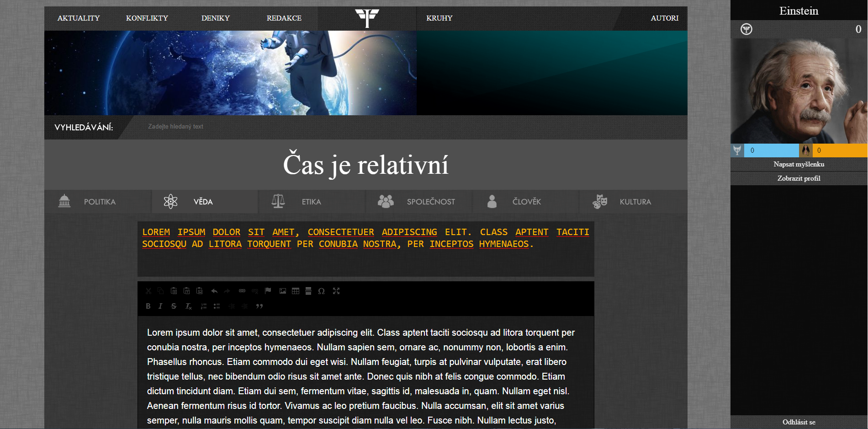Image resolution: width=868 pixels, height=429 pixels.
Task: Insert an image via editor toolbar
Action: [x=283, y=291]
